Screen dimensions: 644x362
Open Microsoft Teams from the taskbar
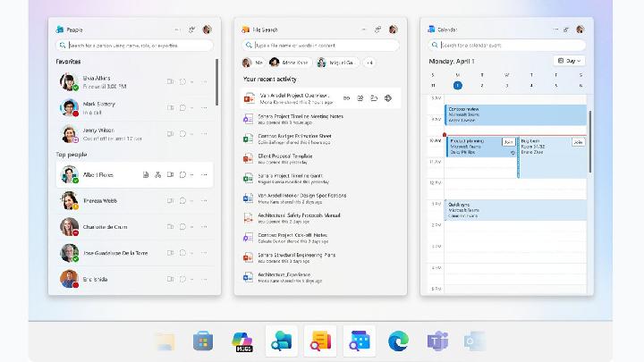coord(437,341)
